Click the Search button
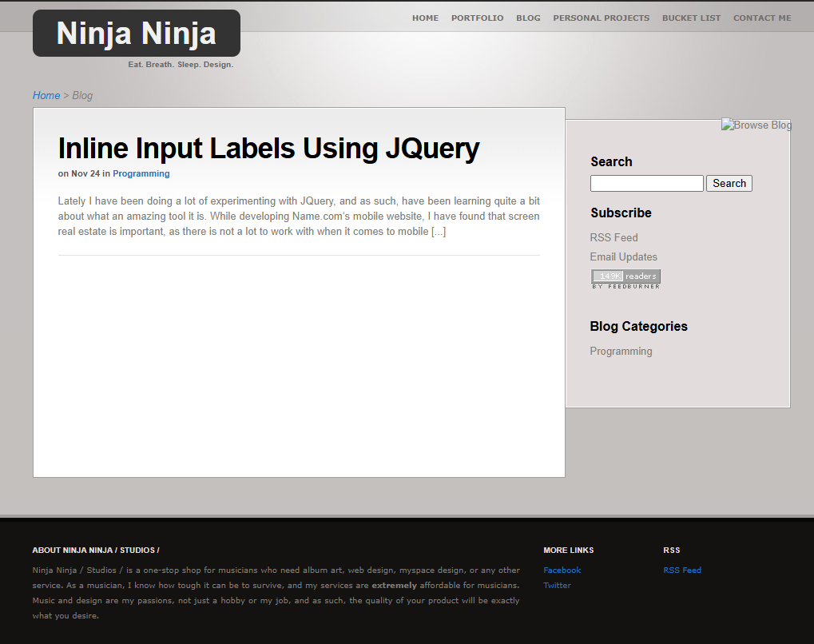The width and height of the screenshot is (814, 644). 729,183
